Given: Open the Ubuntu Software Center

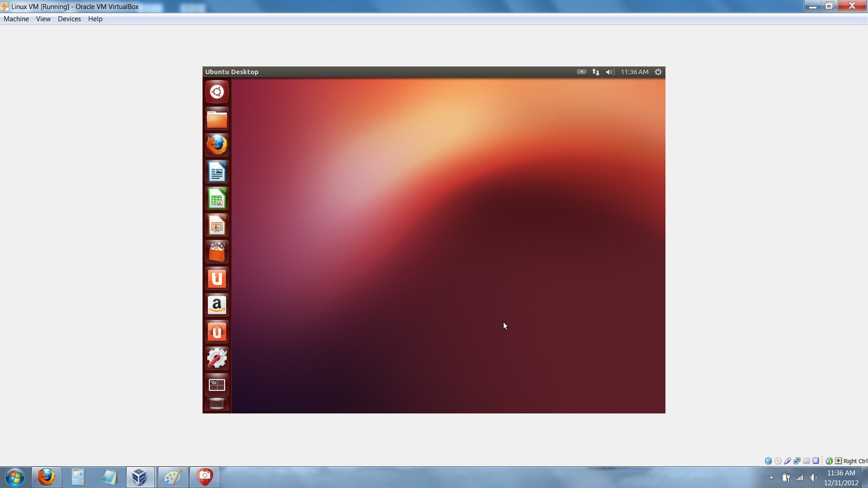Looking at the screenshot, I should tap(217, 252).
